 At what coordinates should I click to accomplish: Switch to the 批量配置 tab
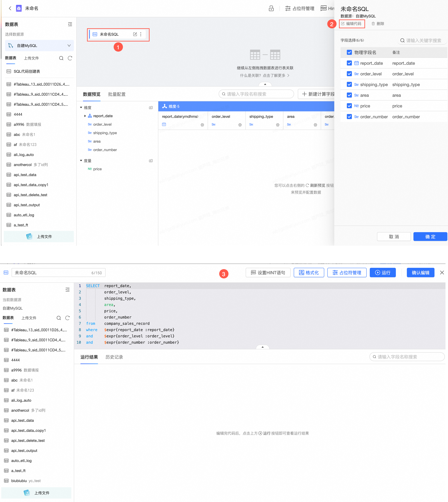(117, 94)
